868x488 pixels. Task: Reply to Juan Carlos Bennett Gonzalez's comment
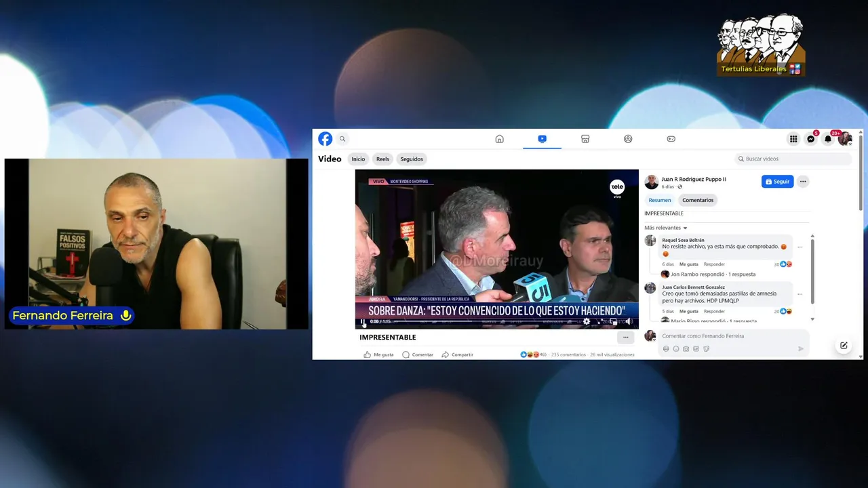714,311
